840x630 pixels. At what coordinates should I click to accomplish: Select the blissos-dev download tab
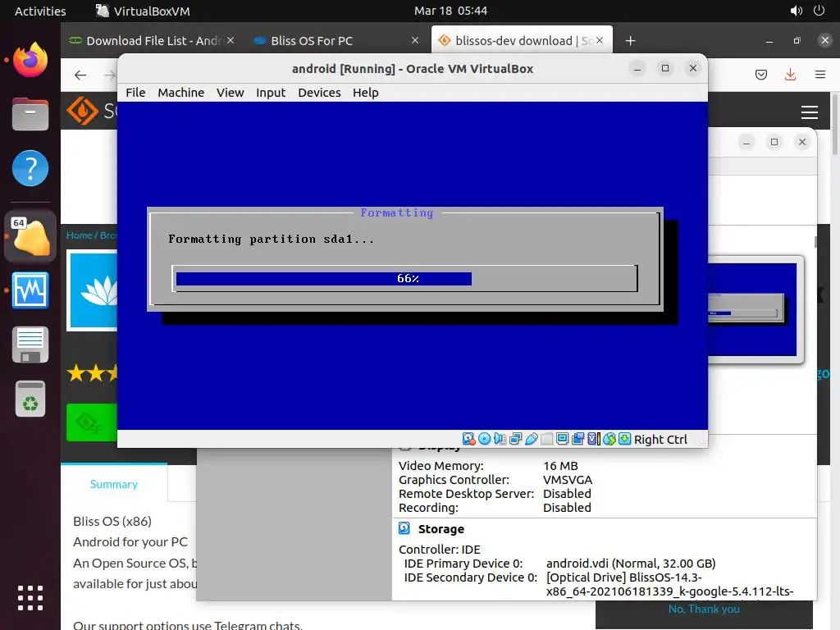(521, 41)
